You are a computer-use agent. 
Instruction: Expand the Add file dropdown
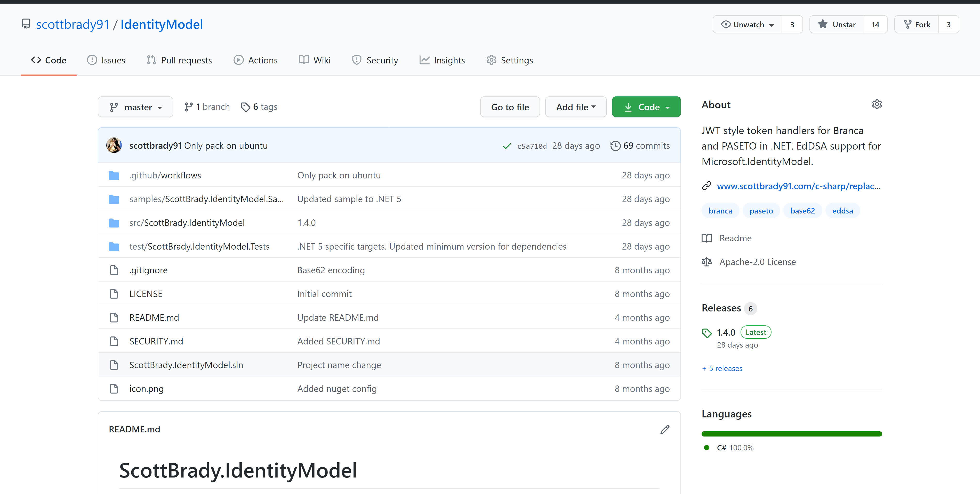pyautogui.click(x=576, y=107)
